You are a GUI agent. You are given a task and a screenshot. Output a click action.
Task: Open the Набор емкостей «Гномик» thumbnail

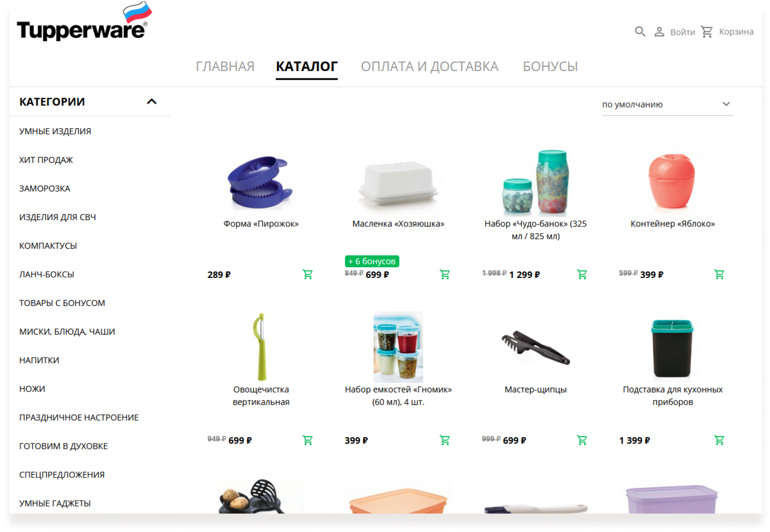[x=398, y=347]
